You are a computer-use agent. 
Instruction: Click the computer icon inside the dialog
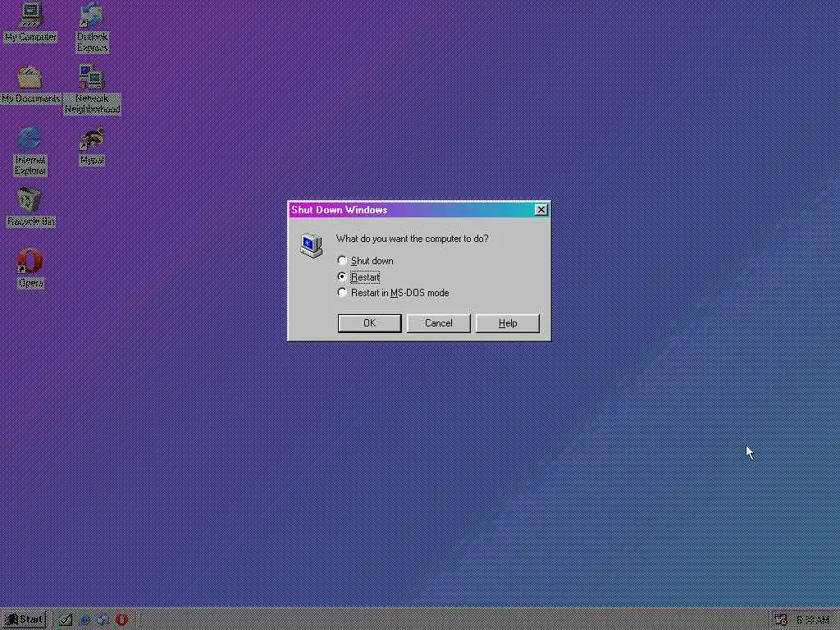[x=311, y=246]
